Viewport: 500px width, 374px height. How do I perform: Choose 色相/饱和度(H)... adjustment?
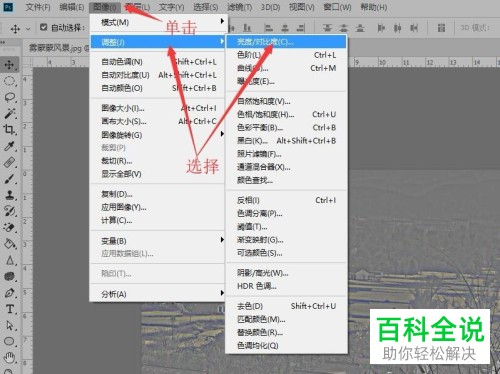coord(286,114)
